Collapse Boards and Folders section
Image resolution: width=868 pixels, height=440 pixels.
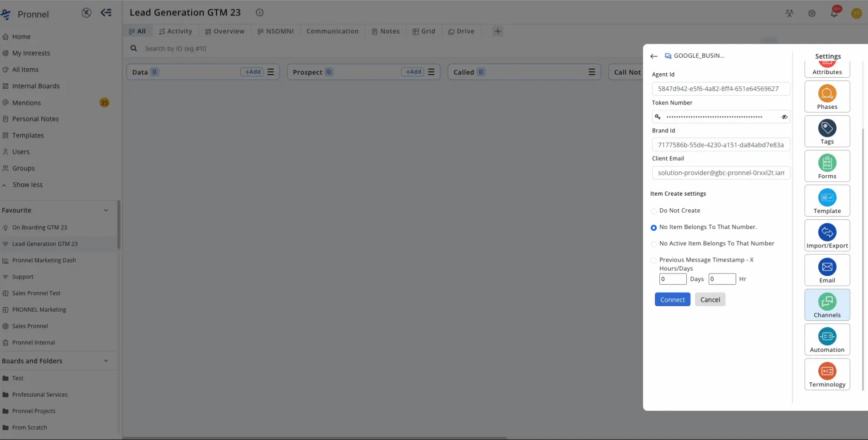(x=106, y=361)
